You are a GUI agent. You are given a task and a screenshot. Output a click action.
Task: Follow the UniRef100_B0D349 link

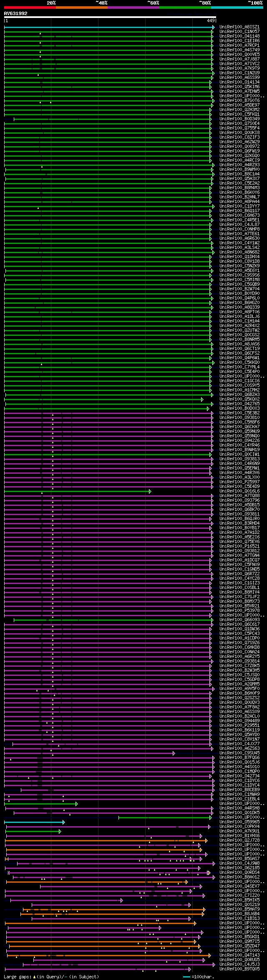coord(239,119)
